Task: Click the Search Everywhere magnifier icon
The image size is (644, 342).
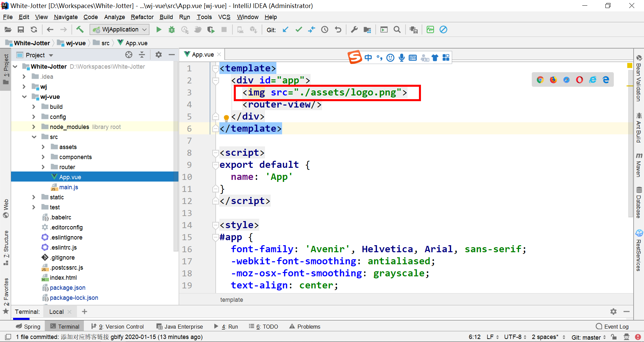Action: [x=397, y=30]
